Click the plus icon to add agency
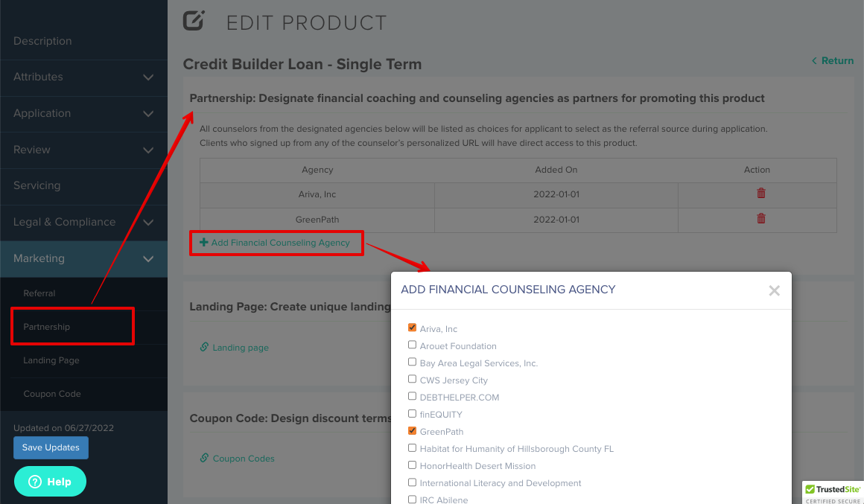This screenshot has width=864, height=504. [x=204, y=243]
